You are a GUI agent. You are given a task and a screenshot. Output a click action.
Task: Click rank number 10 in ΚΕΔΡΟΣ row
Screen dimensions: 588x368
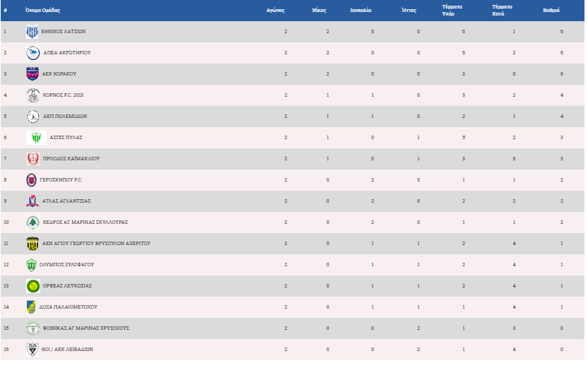6,222
